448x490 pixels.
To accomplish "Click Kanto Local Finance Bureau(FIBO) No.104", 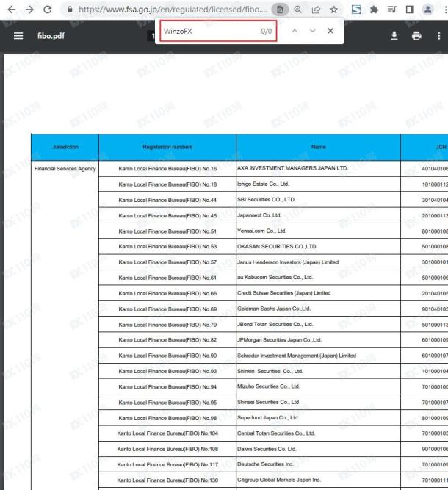I will point(167,433).
